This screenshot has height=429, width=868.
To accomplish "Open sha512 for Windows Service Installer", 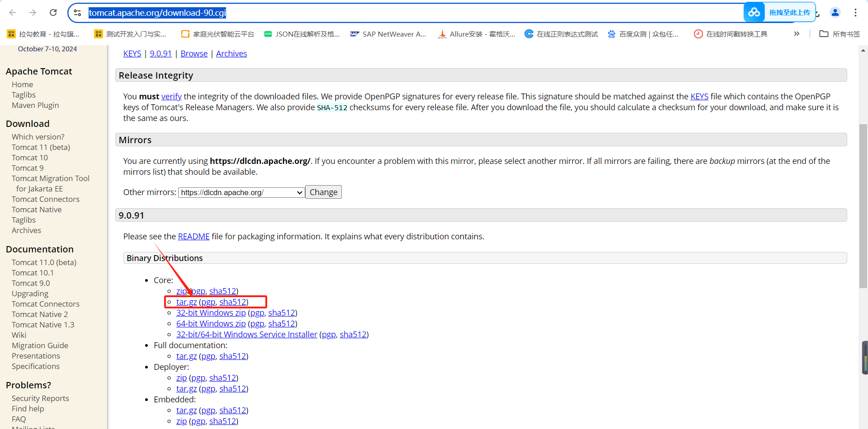I will click(x=353, y=334).
